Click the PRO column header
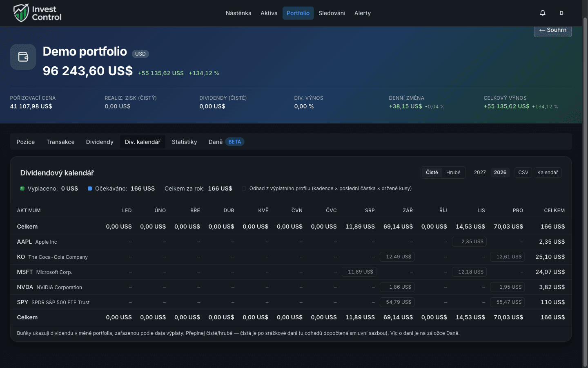 [x=518, y=211]
